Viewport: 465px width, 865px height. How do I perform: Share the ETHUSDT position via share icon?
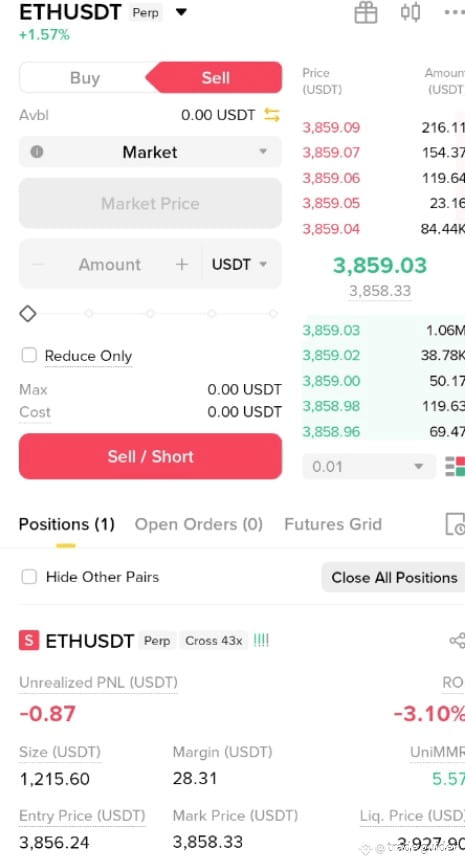(x=457, y=640)
